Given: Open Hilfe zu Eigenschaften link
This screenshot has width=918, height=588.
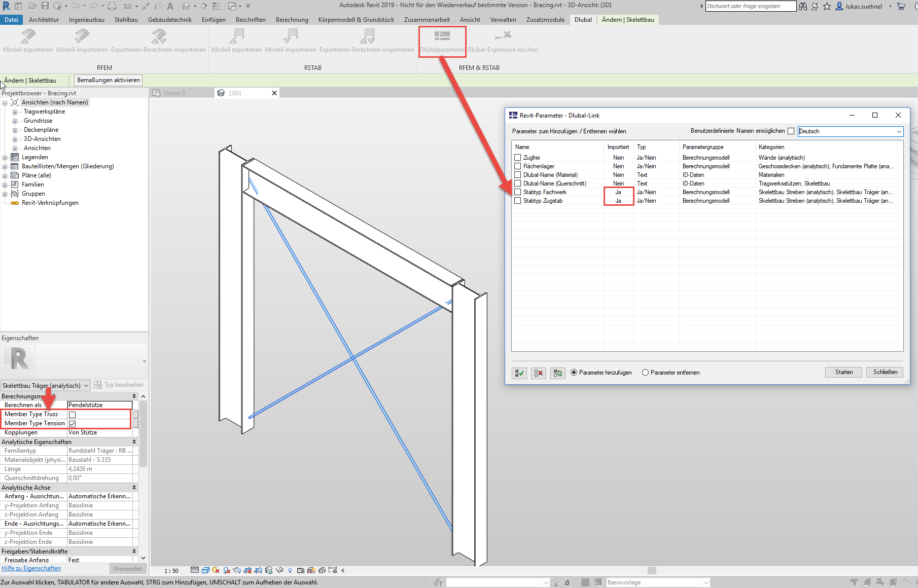Looking at the screenshot, I should (x=31, y=568).
